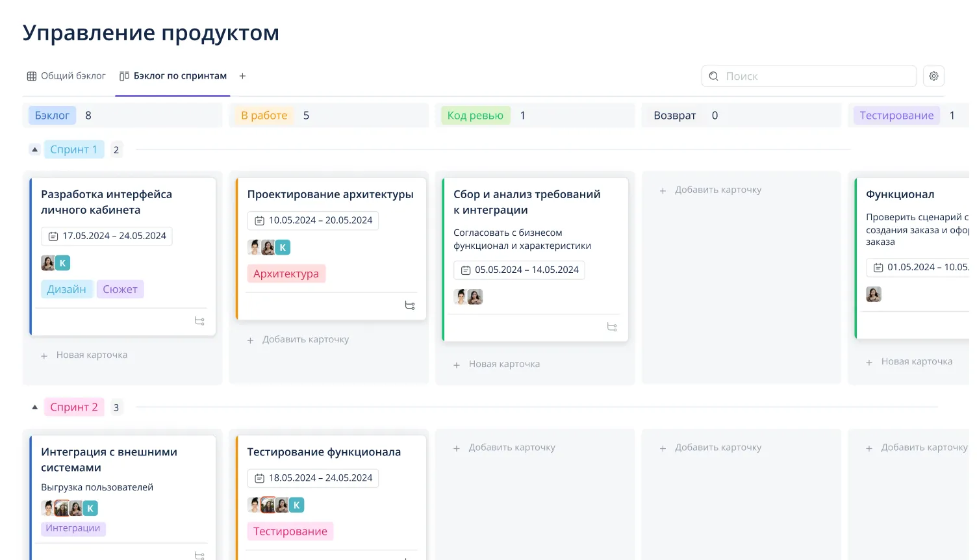Viewport: 977px width, 560px height.
Task: Click the Дизайн tag label
Action: [66, 289]
